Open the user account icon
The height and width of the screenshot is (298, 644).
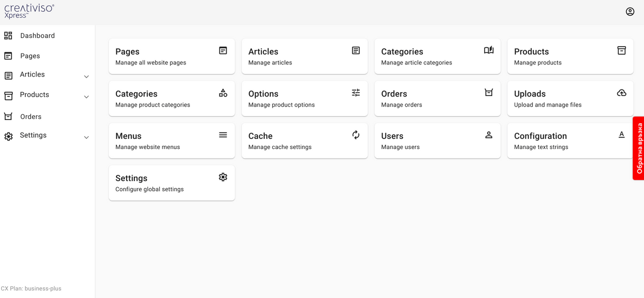point(630,12)
